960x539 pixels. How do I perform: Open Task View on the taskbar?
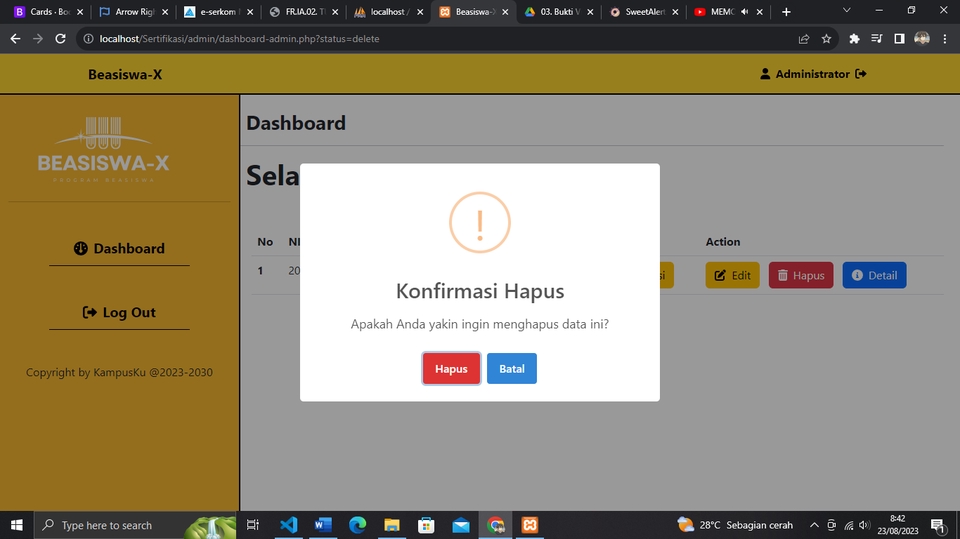coord(252,525)
